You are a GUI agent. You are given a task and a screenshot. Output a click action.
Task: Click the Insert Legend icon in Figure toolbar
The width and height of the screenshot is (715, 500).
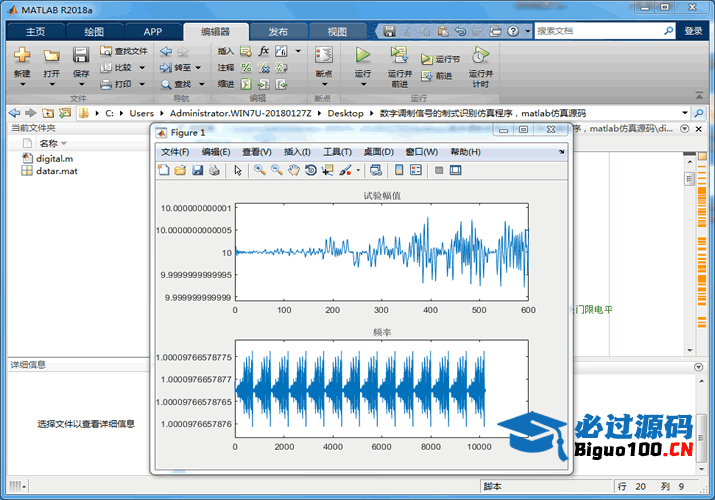[416, 171]
